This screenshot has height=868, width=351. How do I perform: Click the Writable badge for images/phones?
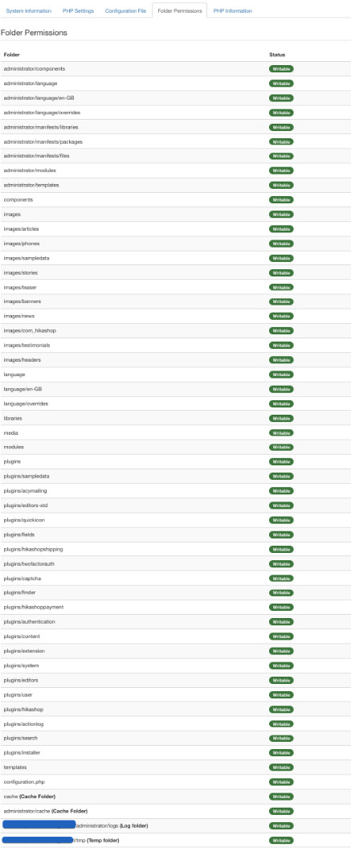click(281, 244)
